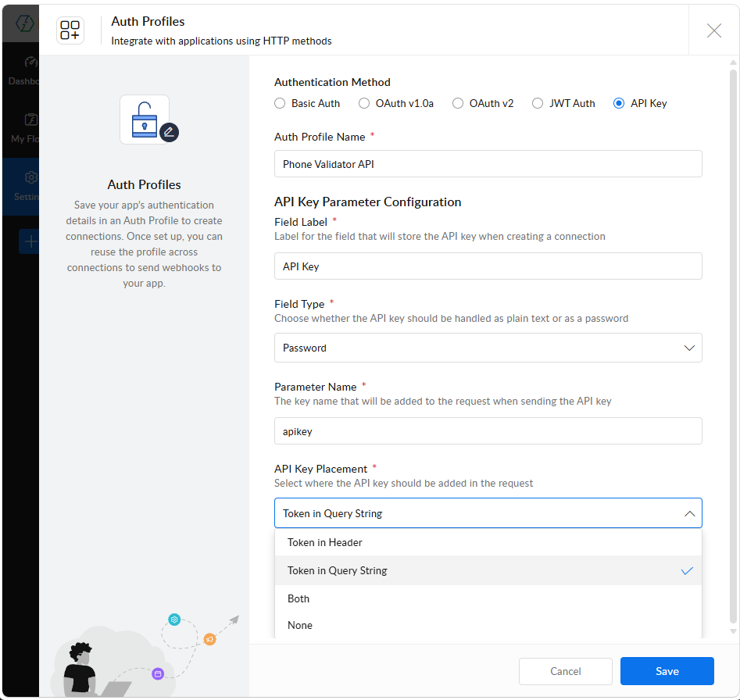Open the app logo in dimmed sidebar

click(x=23, y=23)
